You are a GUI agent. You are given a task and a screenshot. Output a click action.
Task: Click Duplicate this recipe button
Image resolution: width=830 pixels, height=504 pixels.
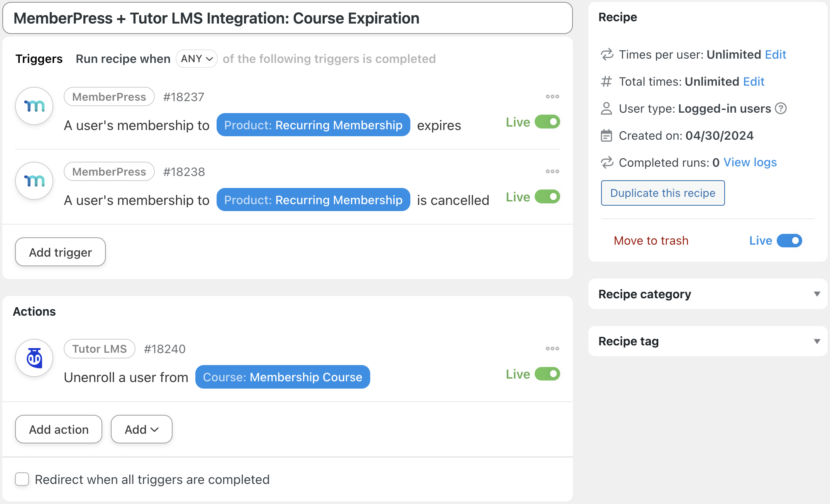point(662,193)
